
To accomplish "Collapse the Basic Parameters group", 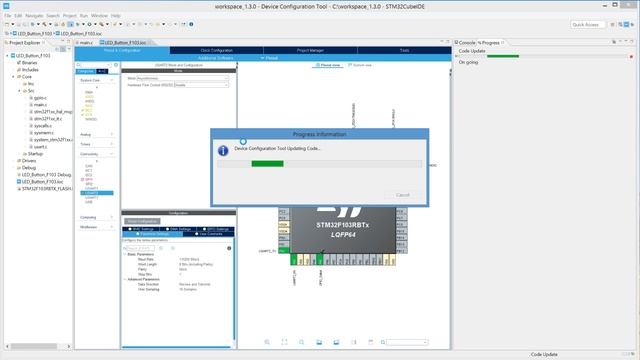I will tap(125, 254).
